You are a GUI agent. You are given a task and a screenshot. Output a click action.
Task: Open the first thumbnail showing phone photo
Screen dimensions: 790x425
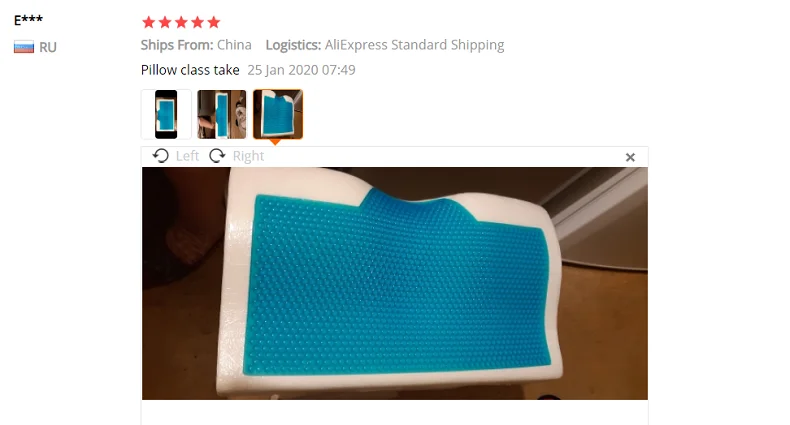pyautogui.click(x=166, y=114)
